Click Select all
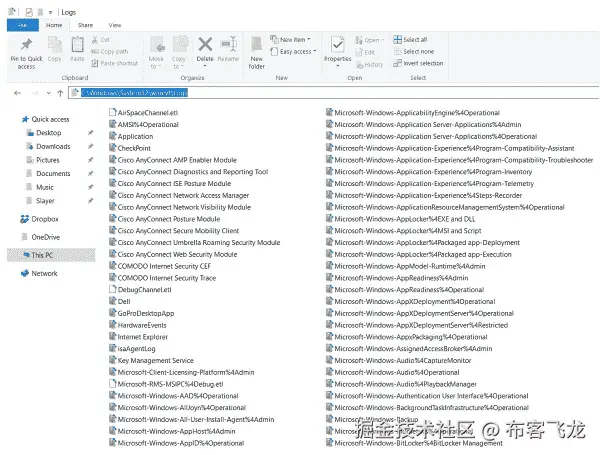Screen dimensions: 600x455 (410, 39)
